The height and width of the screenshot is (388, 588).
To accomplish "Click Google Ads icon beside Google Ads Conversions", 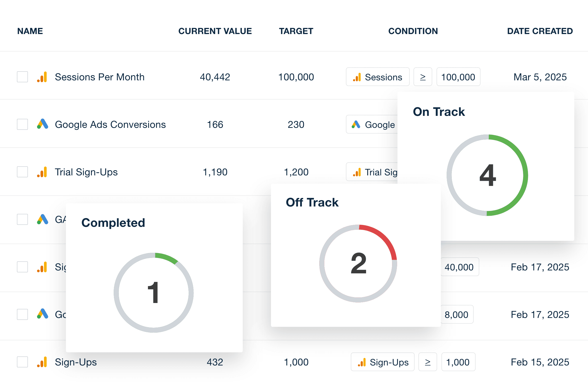I will click(42, 124).
